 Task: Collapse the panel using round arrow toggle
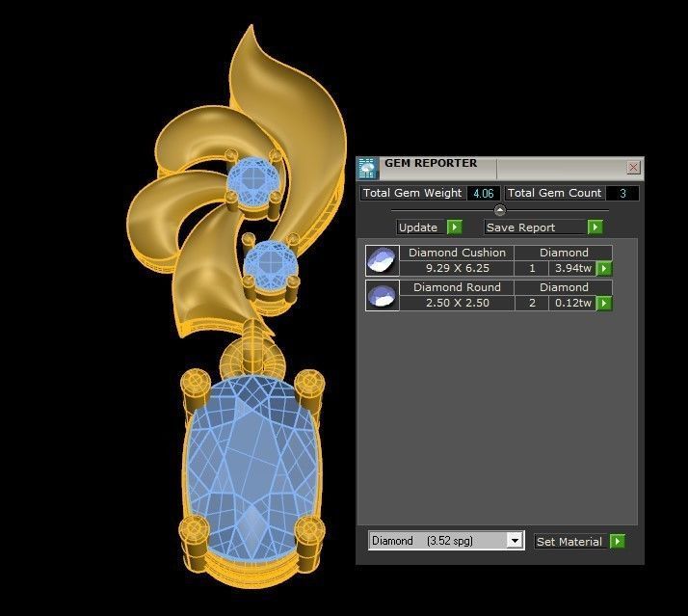click(x=500, y=210)
